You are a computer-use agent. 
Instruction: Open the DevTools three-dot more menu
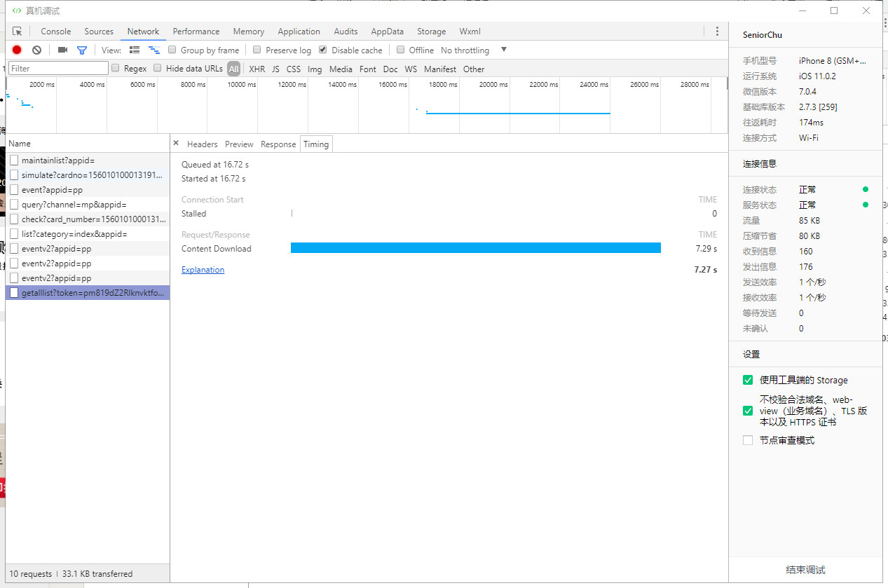717,32
